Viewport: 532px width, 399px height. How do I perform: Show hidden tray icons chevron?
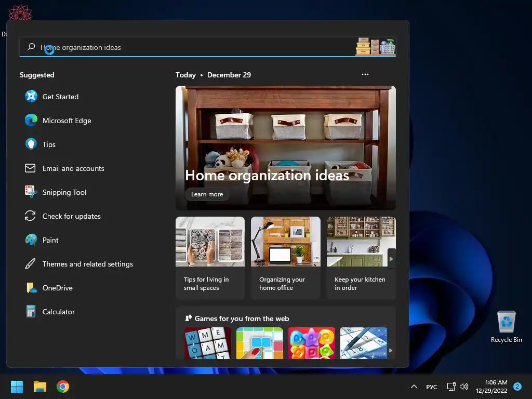(414, 387)
